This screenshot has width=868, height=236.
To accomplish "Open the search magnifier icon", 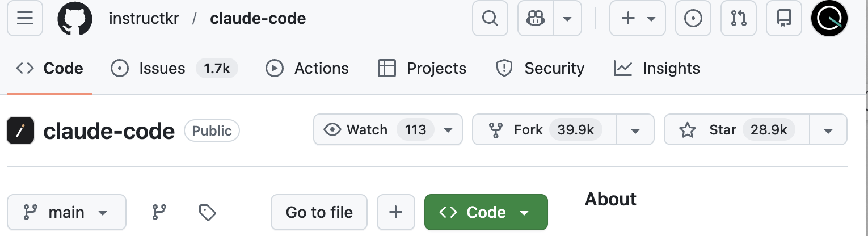I will 490,18.
